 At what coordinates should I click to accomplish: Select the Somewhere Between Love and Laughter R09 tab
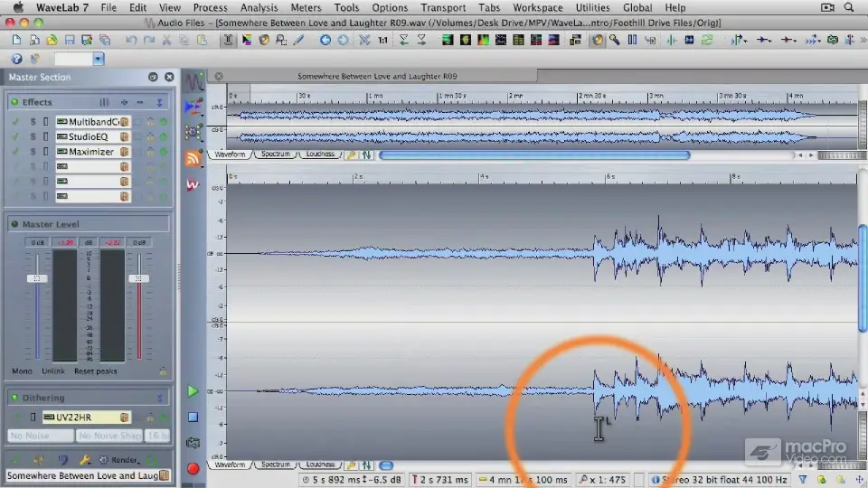(377, 76)
